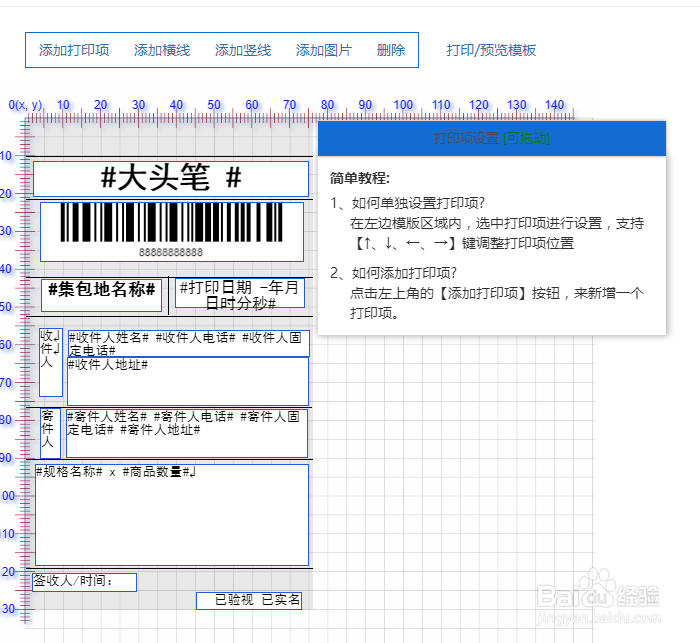The height and width of the screenshot is (643, 700).
Task: Select the vertical 收件人 label box
Action: [x=51, y=362]
